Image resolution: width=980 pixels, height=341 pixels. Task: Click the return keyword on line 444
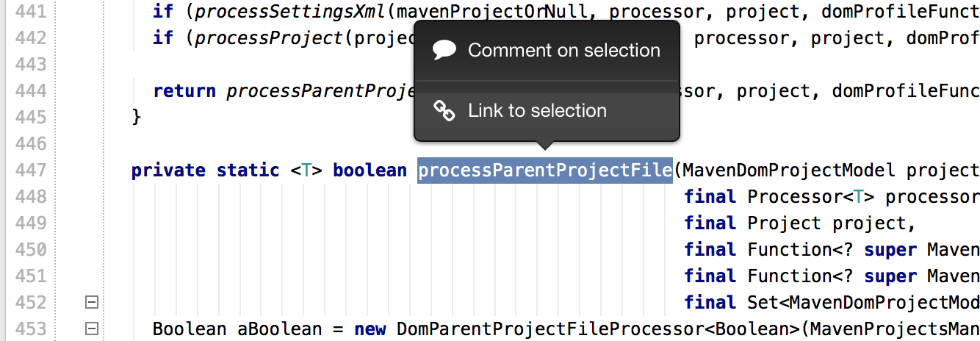coord(184,91)
